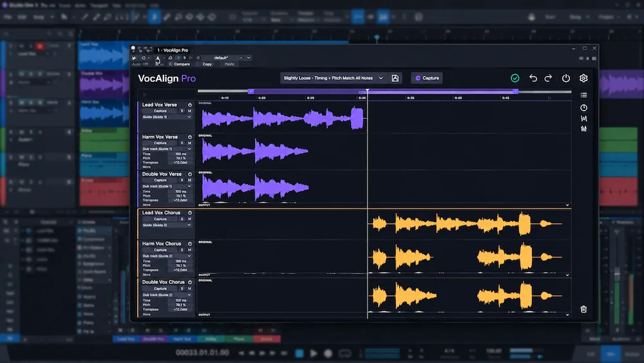The height and width of the screenshot is (363, 644).
Task: Mute the Double Vox Verse track
Action: (x=189, y=180)
